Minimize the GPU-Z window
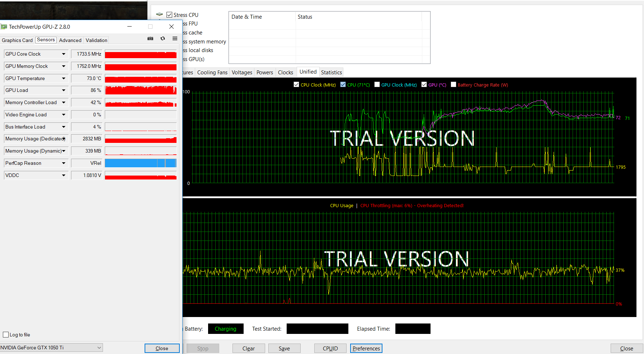 click(x=130, y=27)
